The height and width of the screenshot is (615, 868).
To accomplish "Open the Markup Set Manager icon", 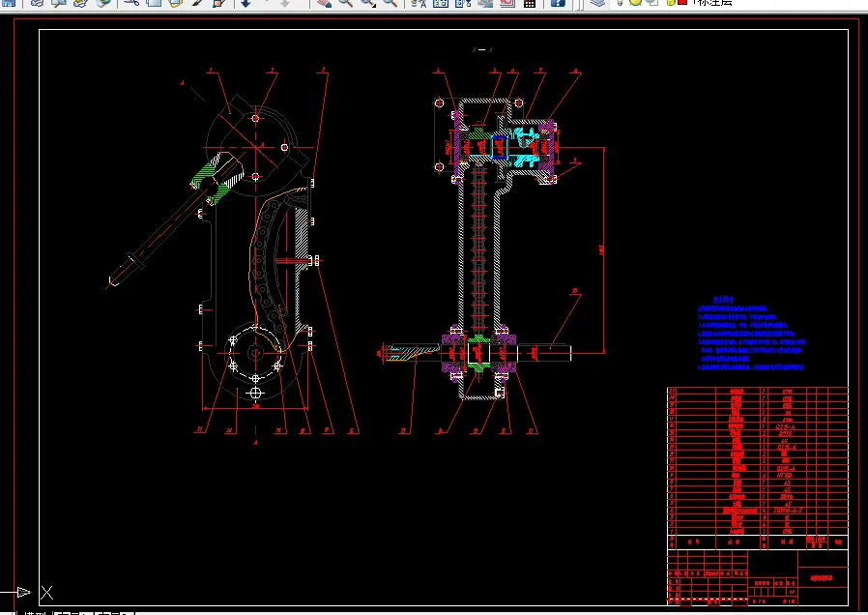I will 507,3.
